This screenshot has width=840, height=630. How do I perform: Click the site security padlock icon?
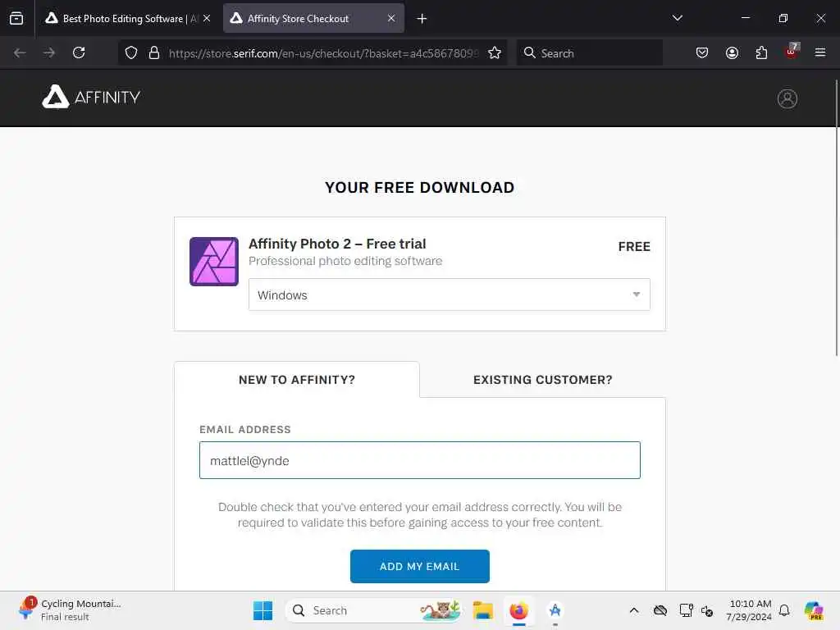coord(154,52)
